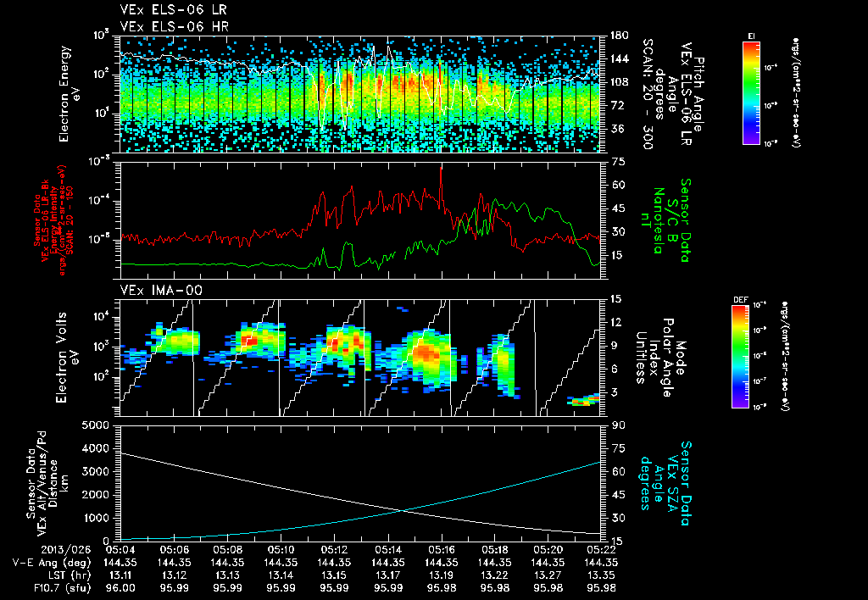Click the EI color scale bar
This screenshot has height=600, width=868.
click(751, 92)
